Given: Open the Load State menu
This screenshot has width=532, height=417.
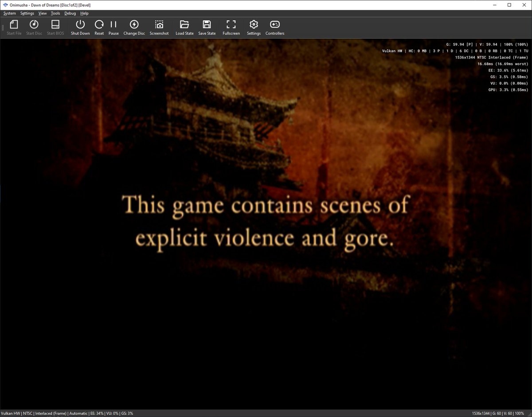Looking at the screenshot, I should 184,27.
